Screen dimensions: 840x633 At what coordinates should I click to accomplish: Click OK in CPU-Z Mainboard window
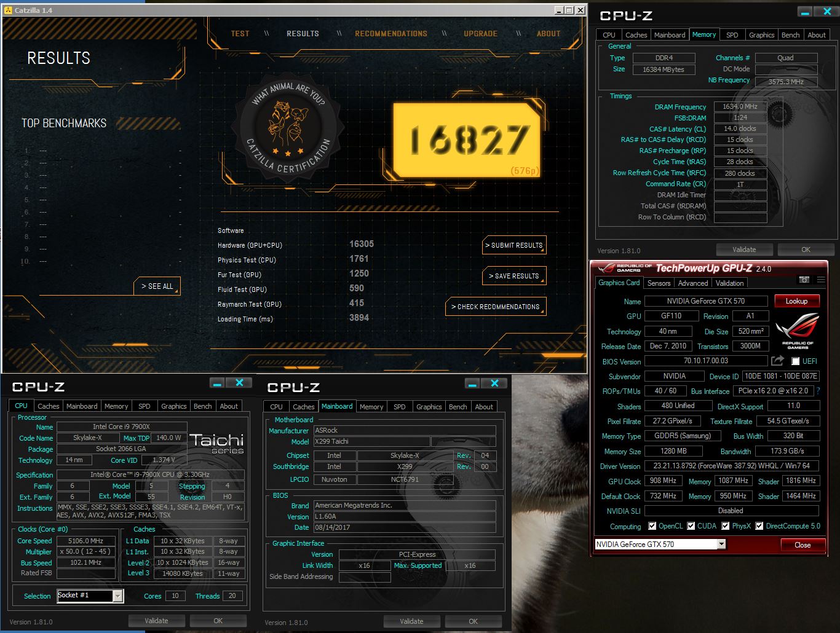pyautogui.click(x=473, y=621)
